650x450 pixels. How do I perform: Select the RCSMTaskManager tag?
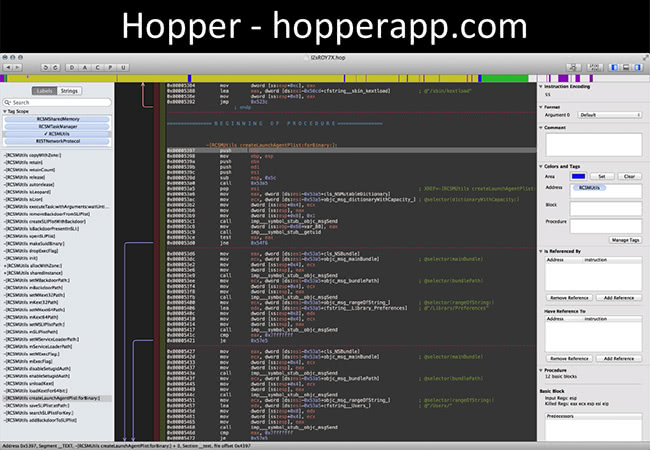58,127
